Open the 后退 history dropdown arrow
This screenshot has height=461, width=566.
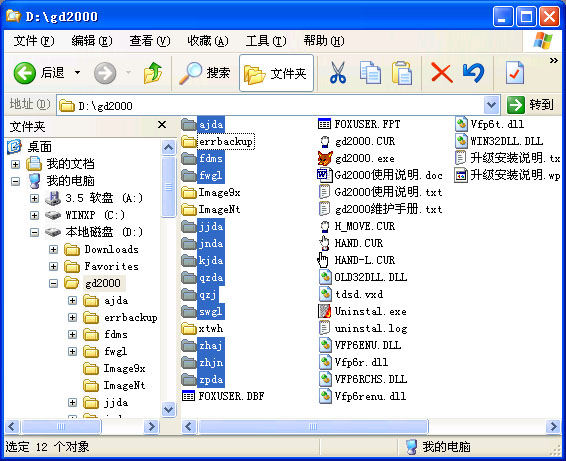(x=77, y=73)
